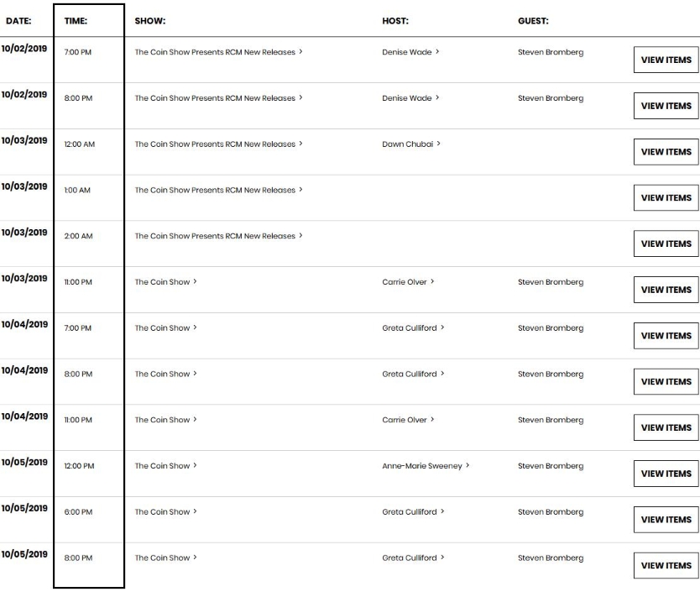View items for 10/05/2019 8:00 PM show
Viewport: 700px width, 597px height.
[x=666, y=566]
